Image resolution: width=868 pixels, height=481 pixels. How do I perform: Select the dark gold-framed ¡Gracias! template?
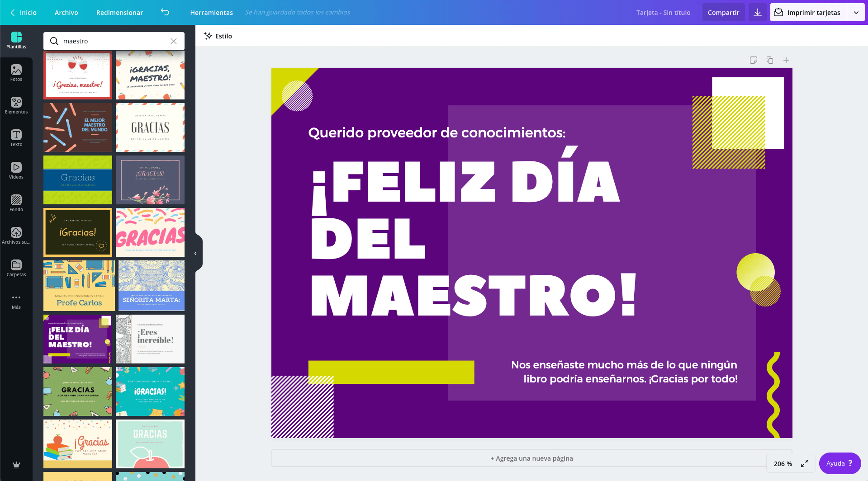[78, 232]
